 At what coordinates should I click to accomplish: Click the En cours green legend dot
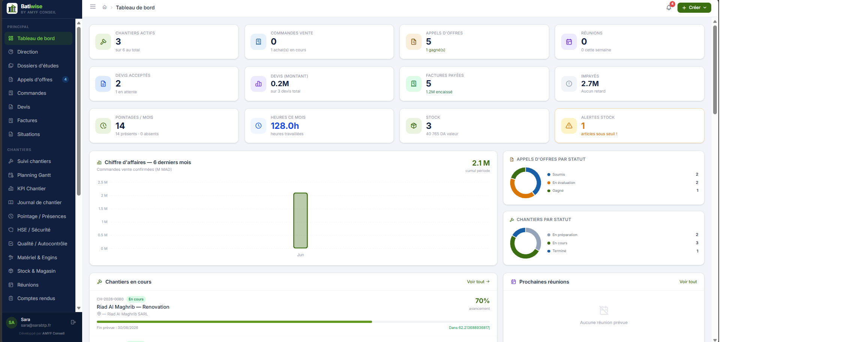point(549,243)
